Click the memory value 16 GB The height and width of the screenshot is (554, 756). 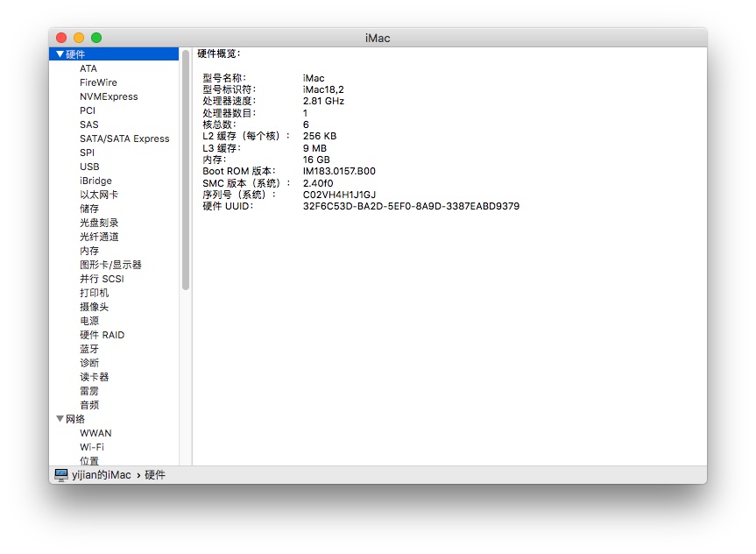(x=316, y=160)
